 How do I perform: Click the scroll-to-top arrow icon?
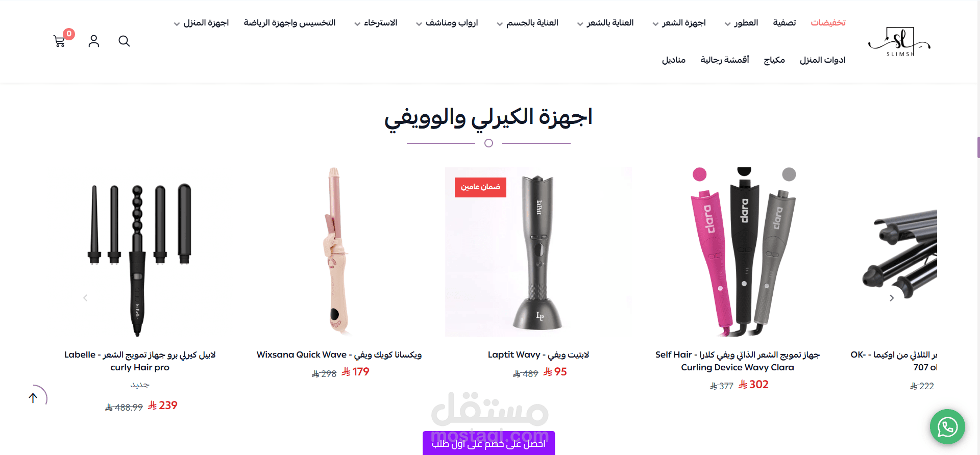tap(33, 398)
